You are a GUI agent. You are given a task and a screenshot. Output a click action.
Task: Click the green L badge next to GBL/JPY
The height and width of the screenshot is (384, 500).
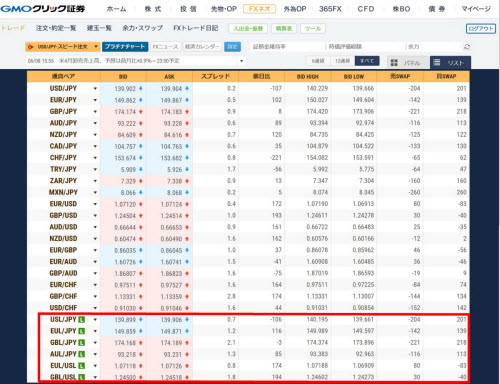81,343
